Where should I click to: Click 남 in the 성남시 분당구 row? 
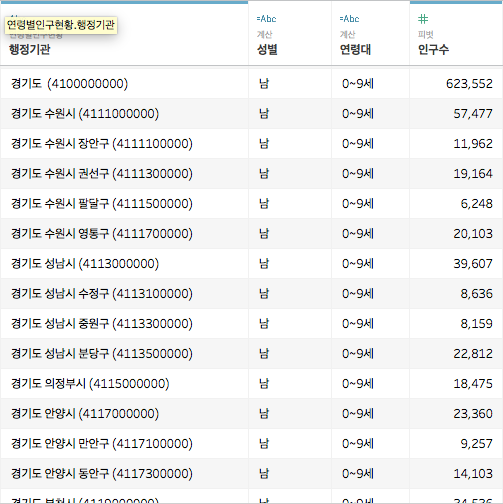[x=264, y=354]
